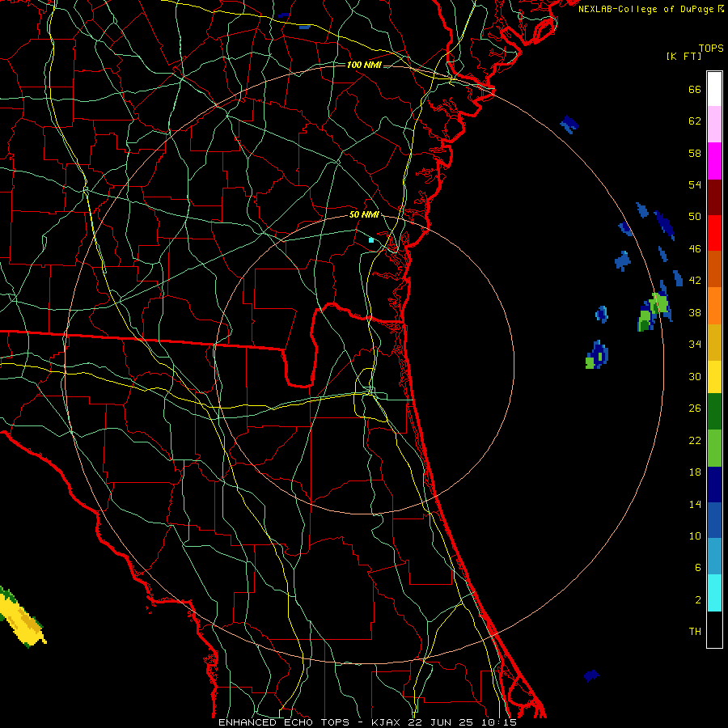Image resolution: width=728 pixels, height=728 pixels.
Task: Pick the black TH swatch in the color scale
Action: tap(714, 629)
